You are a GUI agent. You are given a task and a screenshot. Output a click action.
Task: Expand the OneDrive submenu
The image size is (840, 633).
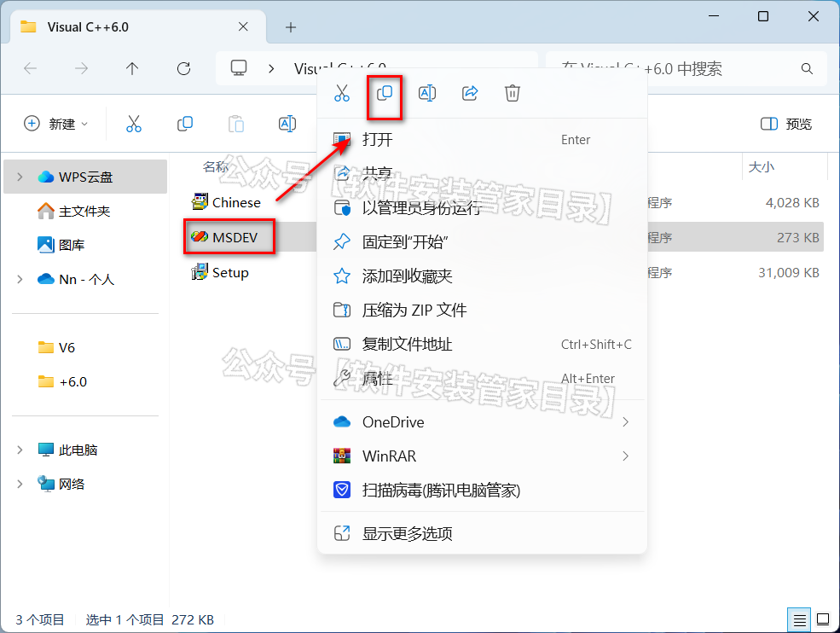click(x=625, y=421)
